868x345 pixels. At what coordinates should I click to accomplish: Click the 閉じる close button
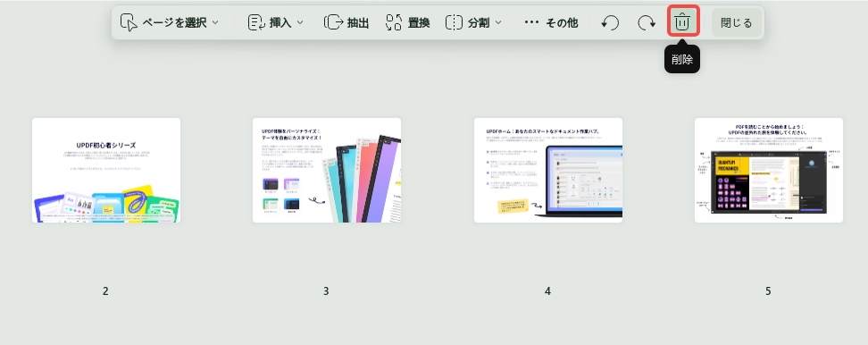[x=736, y=22]
